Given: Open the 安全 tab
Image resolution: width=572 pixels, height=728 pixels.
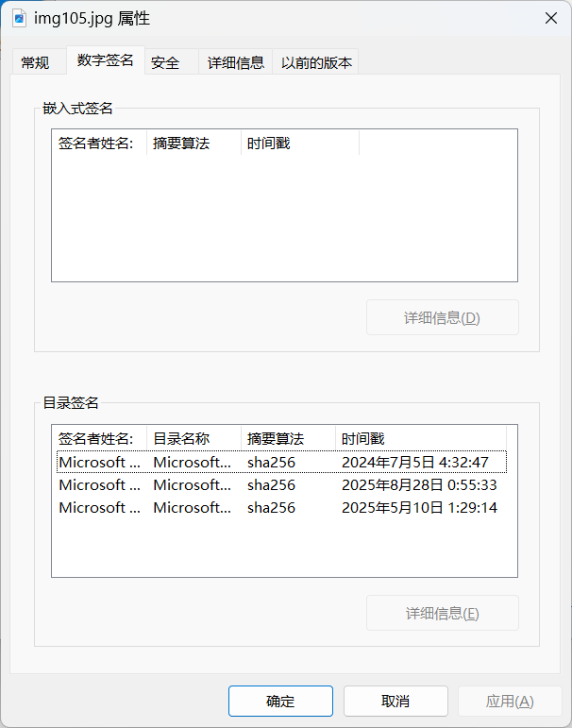Looking at the screenshot, I should tap(165, 63).
